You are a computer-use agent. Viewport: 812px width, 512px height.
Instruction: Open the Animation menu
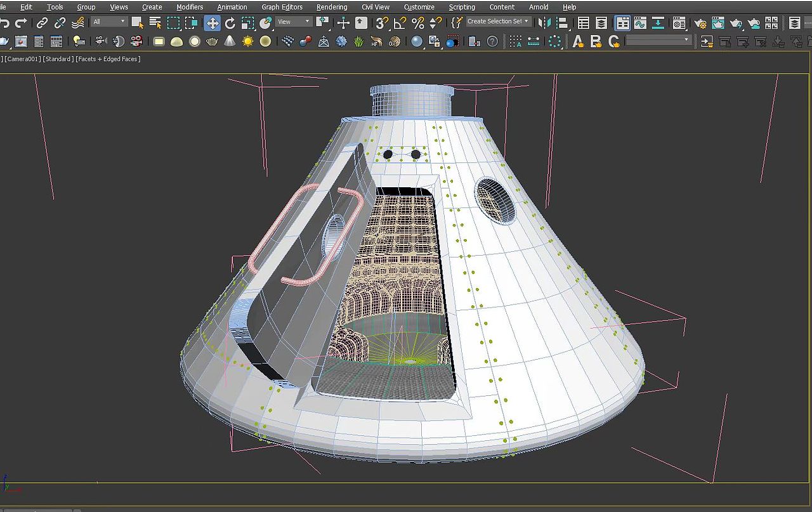tap(232, 7)
